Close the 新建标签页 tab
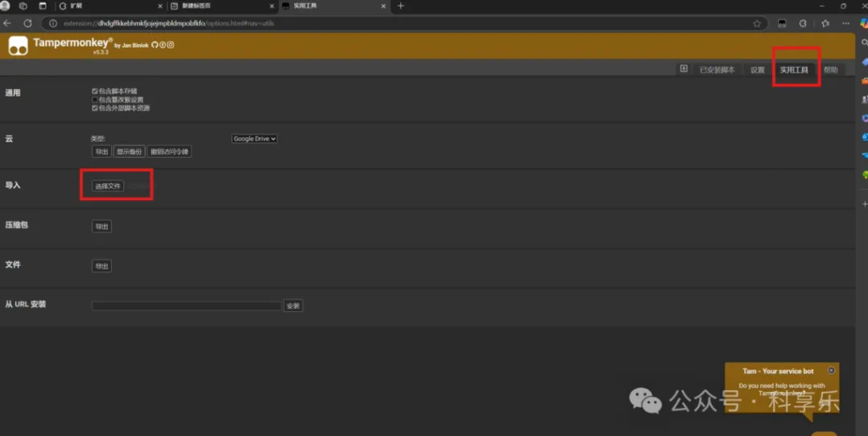868x436 pixels. click(x=272, y=6)
